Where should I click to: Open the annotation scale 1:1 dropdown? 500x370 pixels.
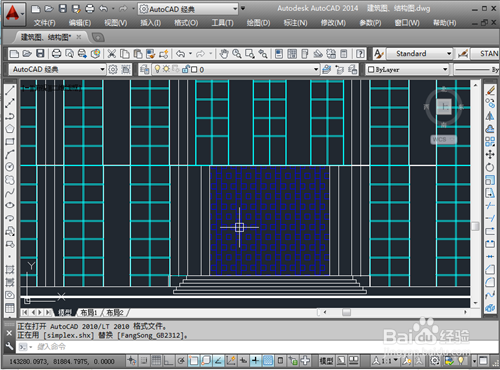pyautogui.click(x=396, y=360)
